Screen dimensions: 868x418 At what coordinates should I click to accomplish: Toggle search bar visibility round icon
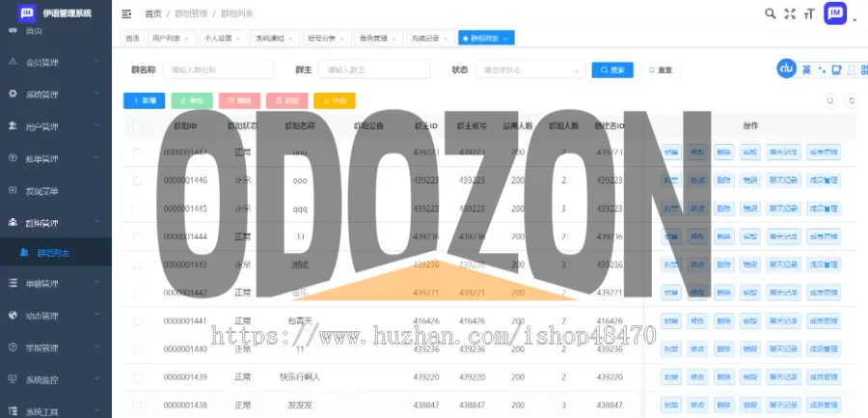(830, 101)
